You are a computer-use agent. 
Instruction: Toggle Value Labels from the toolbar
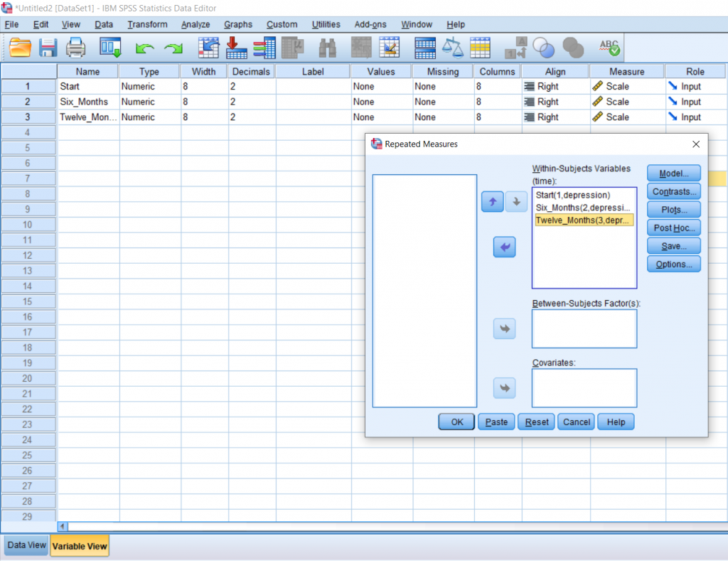click(x=514, y=47)
